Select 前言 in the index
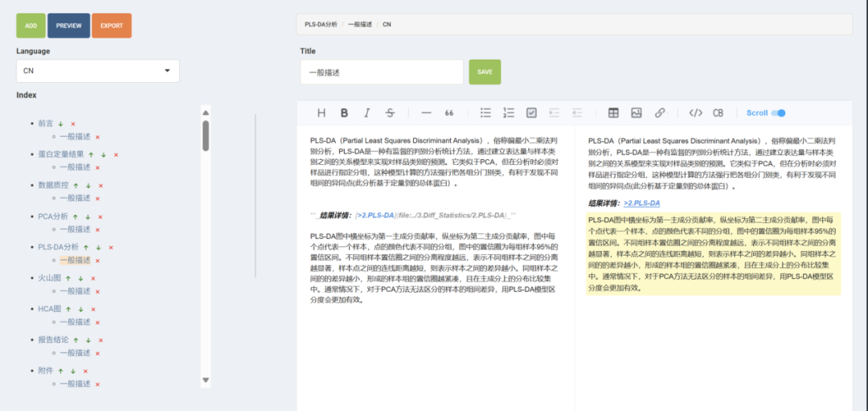This screenshot has width=868, height=411. (x=46, y=124)
